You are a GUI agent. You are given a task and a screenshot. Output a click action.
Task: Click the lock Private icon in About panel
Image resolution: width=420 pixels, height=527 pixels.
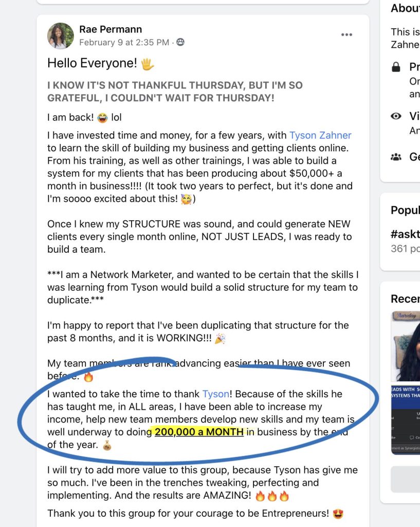tap(396, 67)
